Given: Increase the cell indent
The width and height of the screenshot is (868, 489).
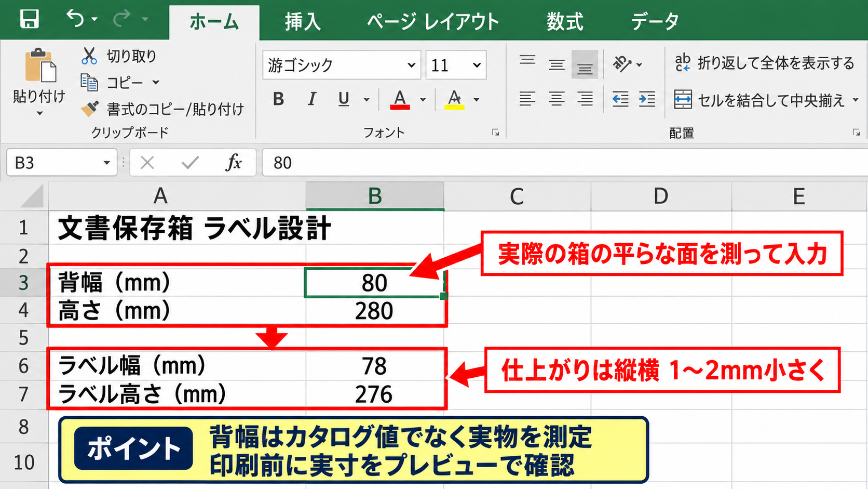Looking at the screenshot, I should [x=647, y=99].
